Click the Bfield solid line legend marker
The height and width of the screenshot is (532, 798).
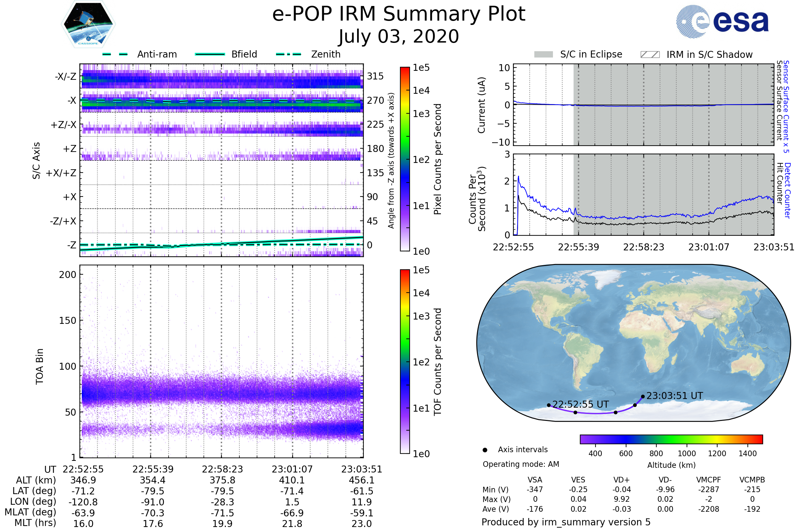(210, 54)
